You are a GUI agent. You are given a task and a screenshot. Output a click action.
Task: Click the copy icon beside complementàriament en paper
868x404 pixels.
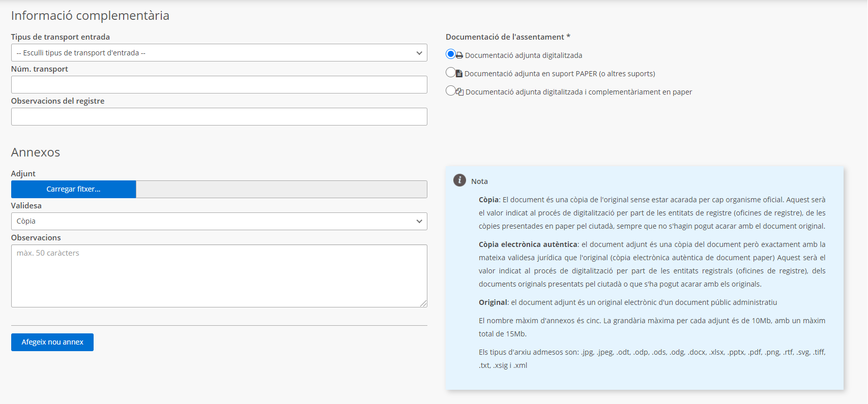coord(459,92)
